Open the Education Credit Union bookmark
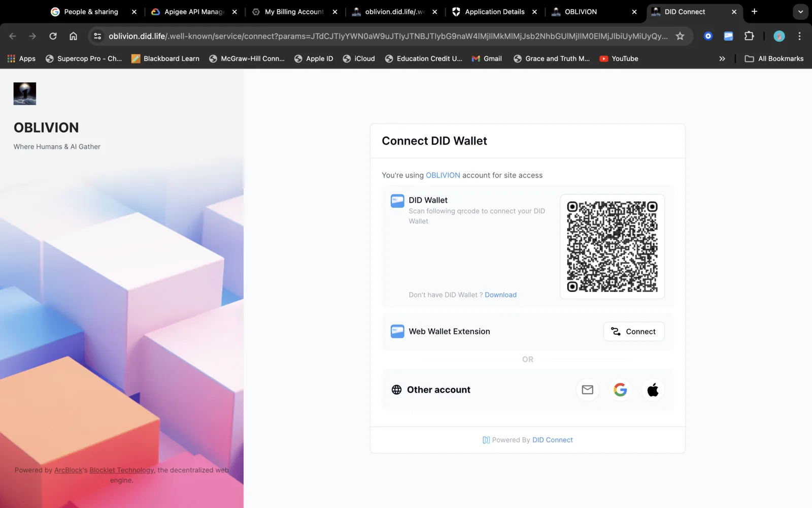The image size is (812, 508). coord(424,58)
